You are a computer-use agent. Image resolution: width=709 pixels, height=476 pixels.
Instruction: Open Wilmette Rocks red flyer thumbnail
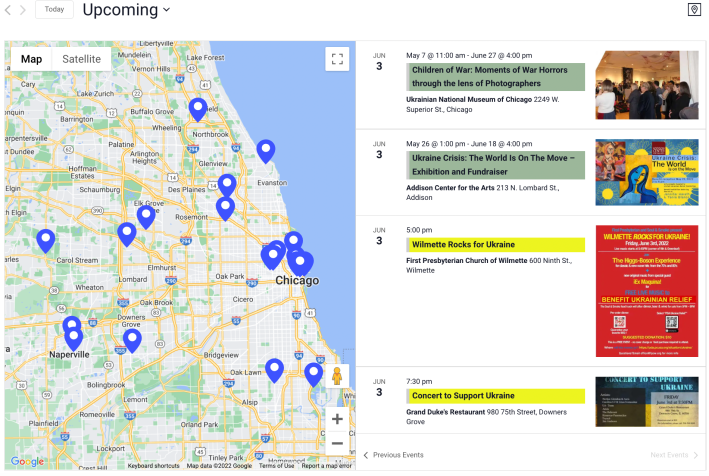[x=647, y=291]
